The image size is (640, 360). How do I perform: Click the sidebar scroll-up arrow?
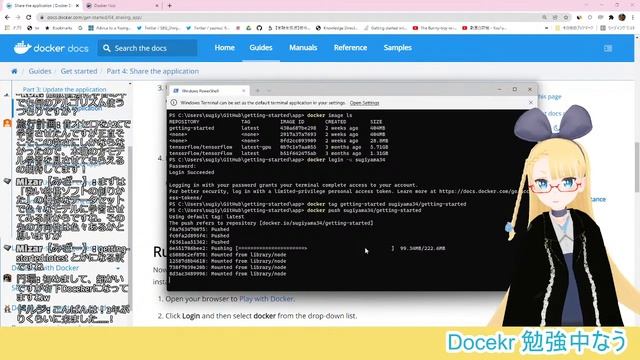coord(130,84)
